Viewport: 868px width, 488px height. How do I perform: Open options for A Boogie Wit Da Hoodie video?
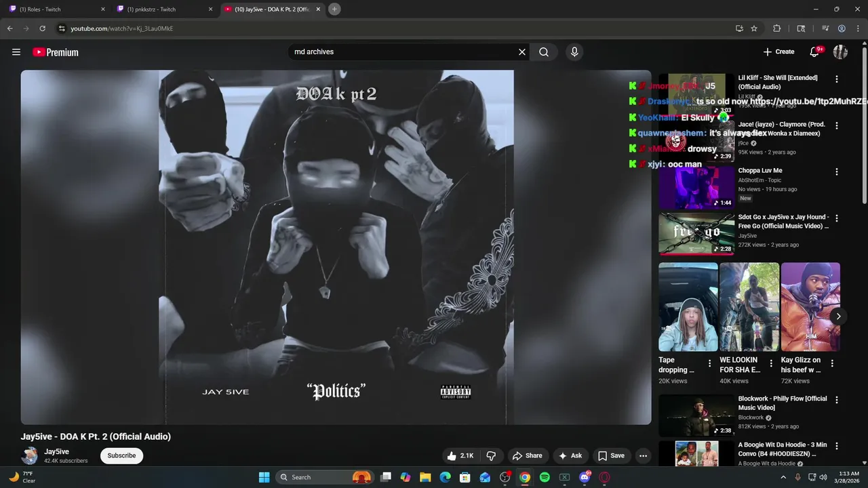837,447
